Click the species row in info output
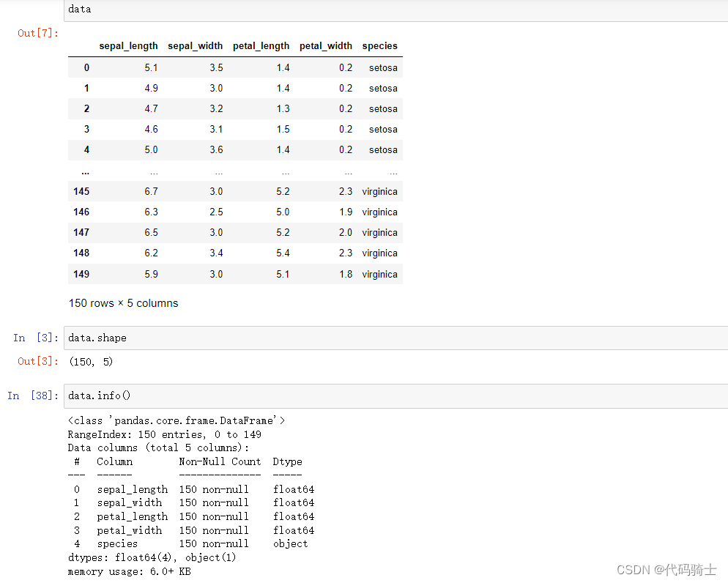 pos(191,543)
